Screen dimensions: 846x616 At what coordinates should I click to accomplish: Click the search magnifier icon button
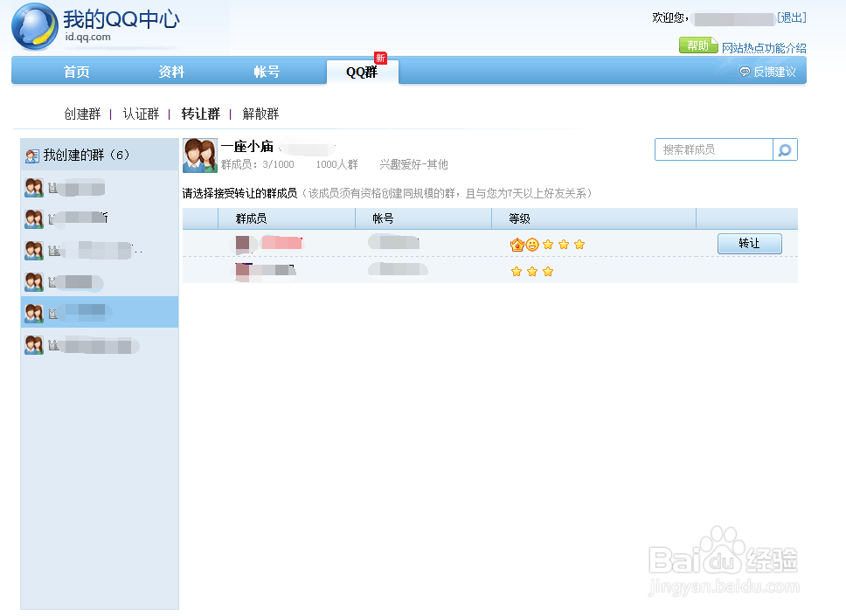pyautogui.click(x=785, y=150)
